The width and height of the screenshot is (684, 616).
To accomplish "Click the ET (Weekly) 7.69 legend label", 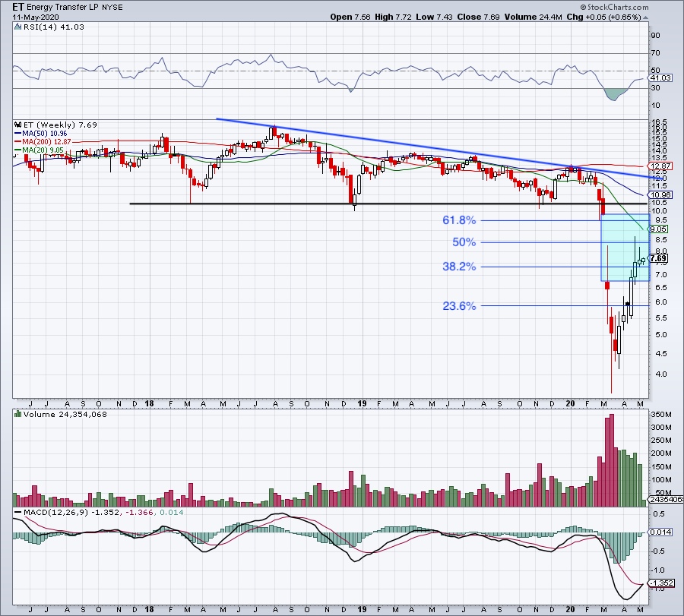I will (60, 125).
